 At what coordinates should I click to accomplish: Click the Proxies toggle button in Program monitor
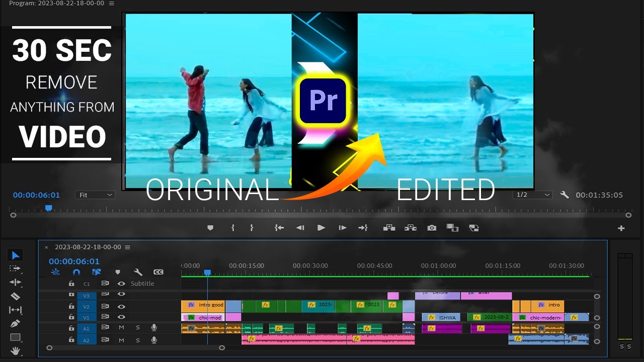[x=473, y=228]
